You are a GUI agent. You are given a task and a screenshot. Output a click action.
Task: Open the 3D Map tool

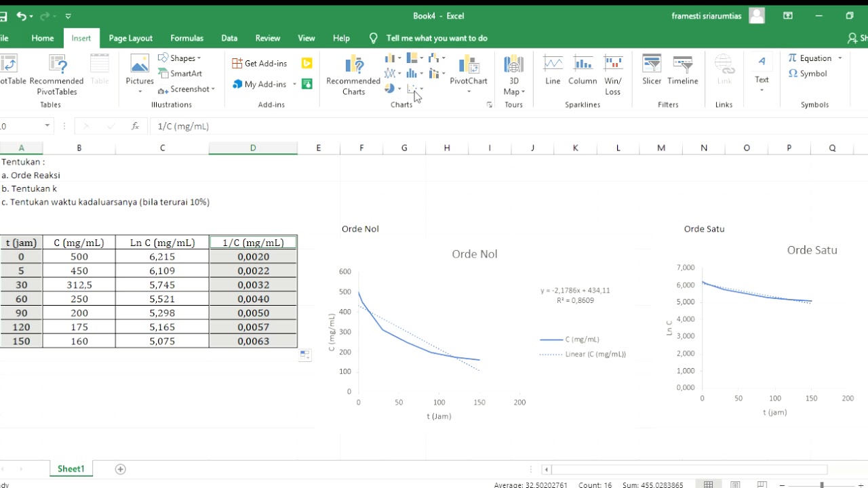(514, 75)
